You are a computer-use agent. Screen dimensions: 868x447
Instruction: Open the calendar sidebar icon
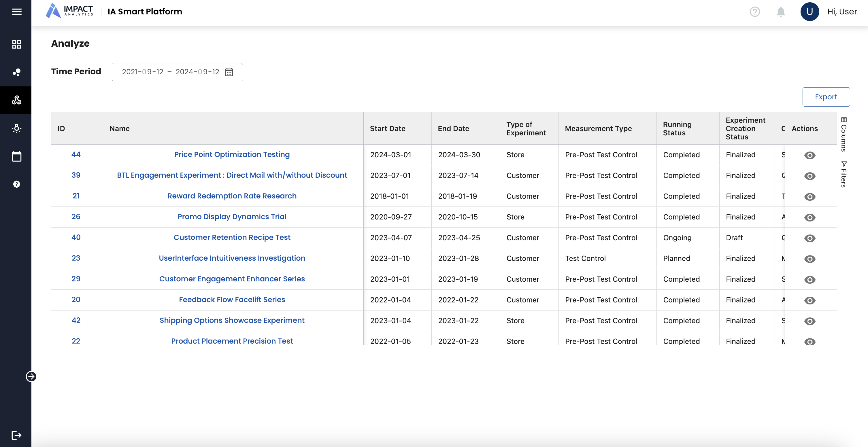tap(16, 156)
